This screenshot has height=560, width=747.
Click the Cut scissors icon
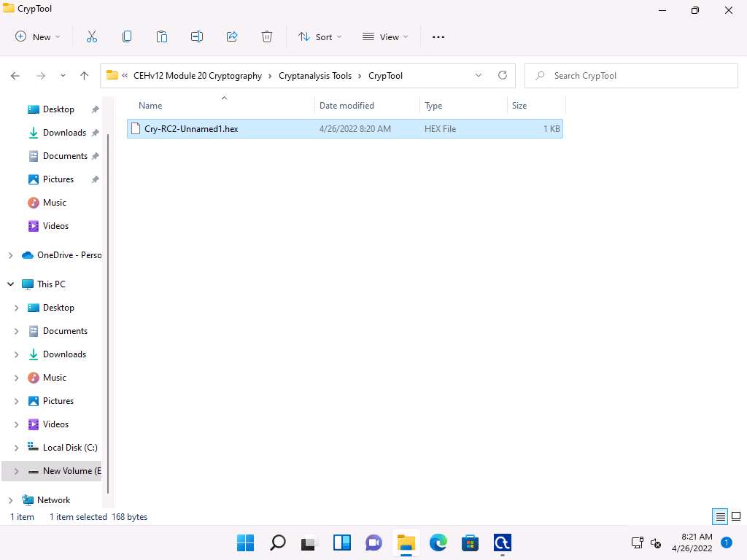point(92,36)
